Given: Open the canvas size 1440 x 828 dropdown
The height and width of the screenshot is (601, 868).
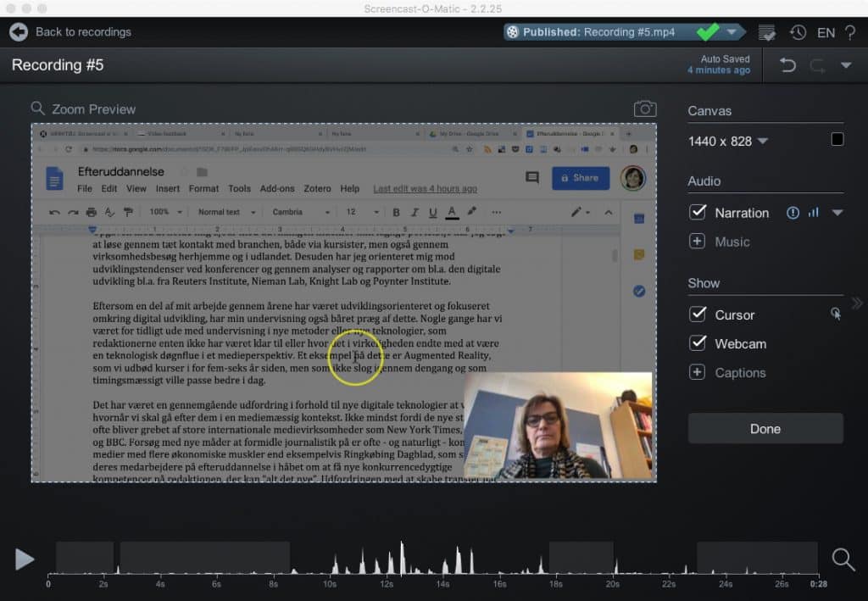Looking at the screenshot, I should click(762, 141).
